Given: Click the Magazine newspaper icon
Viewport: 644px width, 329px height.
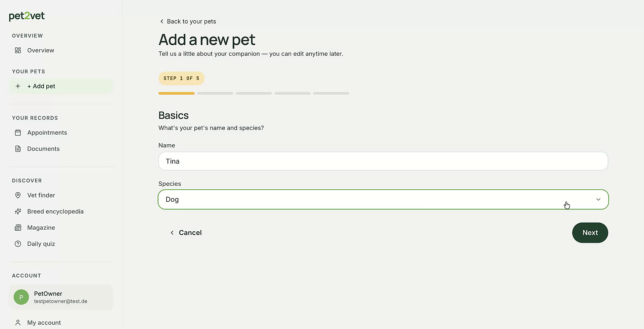Looking at the screenshot, I should (x=18, y=228).
